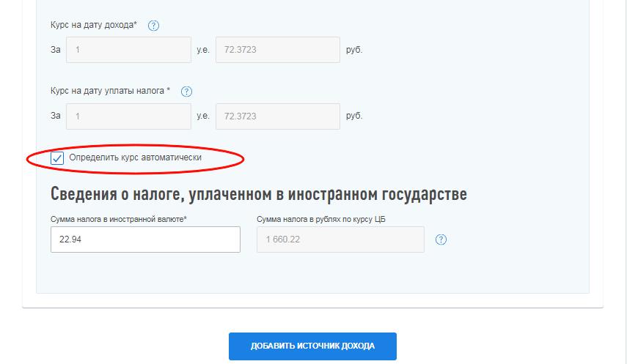Click the "Курс на дату уплаты налога" label
This screenshot has height=364, width=627.
point(110,92)
